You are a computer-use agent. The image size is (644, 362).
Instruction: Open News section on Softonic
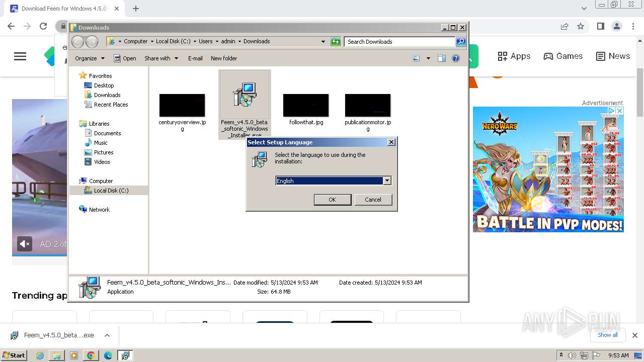point(613,56)
